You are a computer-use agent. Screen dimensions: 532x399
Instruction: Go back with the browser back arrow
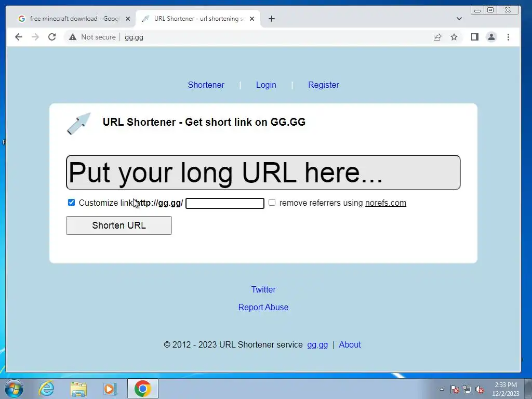[x=19, y=37]
